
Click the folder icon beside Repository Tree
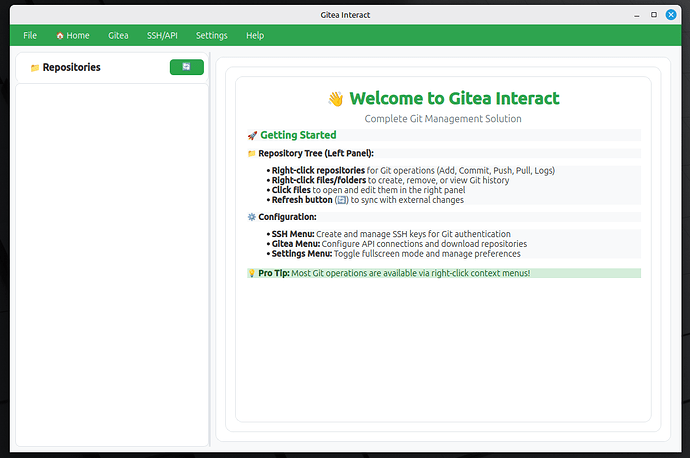point(252,154)
